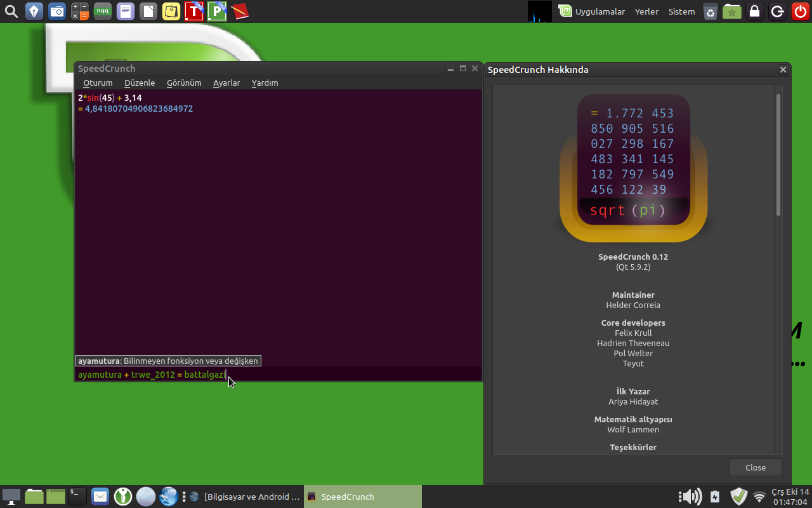Open the green key password manager icon
This screenshot has width=812, height=508.
tap(122, 497)
